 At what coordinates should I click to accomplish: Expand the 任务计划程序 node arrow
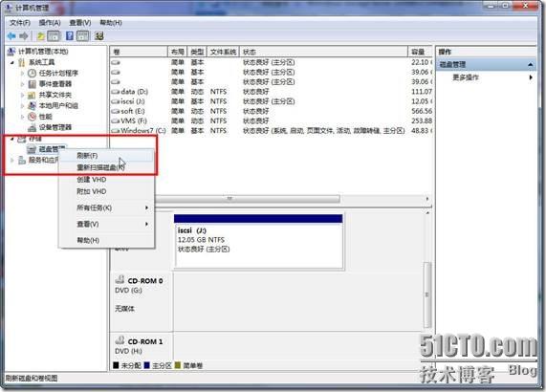tap(22, 73)
